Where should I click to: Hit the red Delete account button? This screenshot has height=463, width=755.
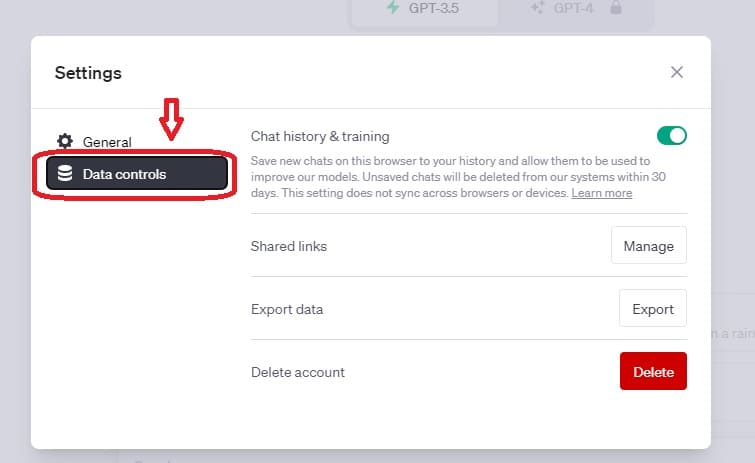[653, 372]
